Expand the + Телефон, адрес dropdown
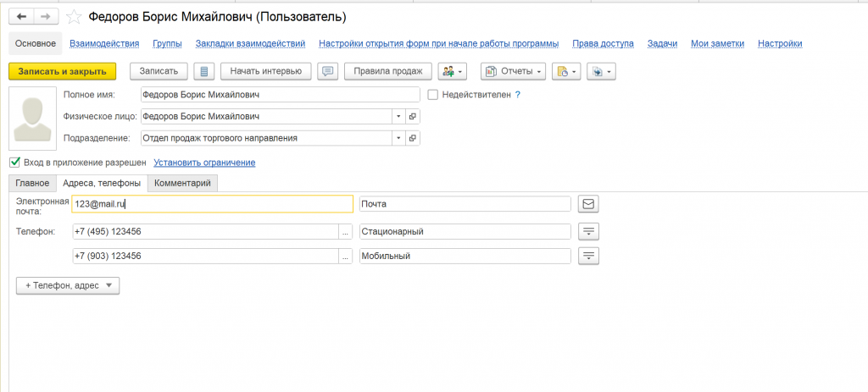Screen dimensions: 868x392 coord(68,285)
